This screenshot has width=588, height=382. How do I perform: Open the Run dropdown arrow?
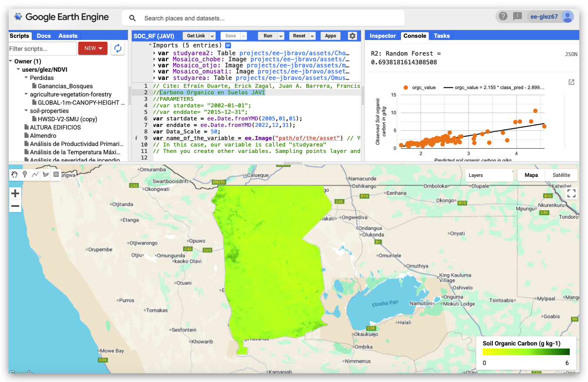[x=281, y=36]
